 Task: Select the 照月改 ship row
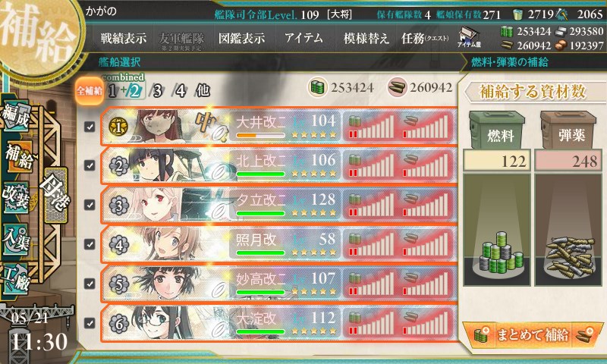[x=278, y=243]
